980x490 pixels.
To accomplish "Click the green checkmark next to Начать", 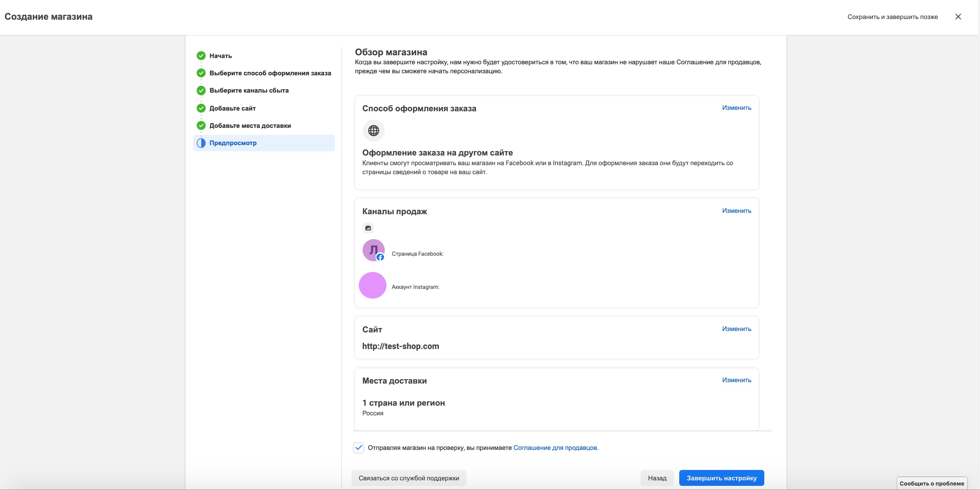I will [201, 56].
